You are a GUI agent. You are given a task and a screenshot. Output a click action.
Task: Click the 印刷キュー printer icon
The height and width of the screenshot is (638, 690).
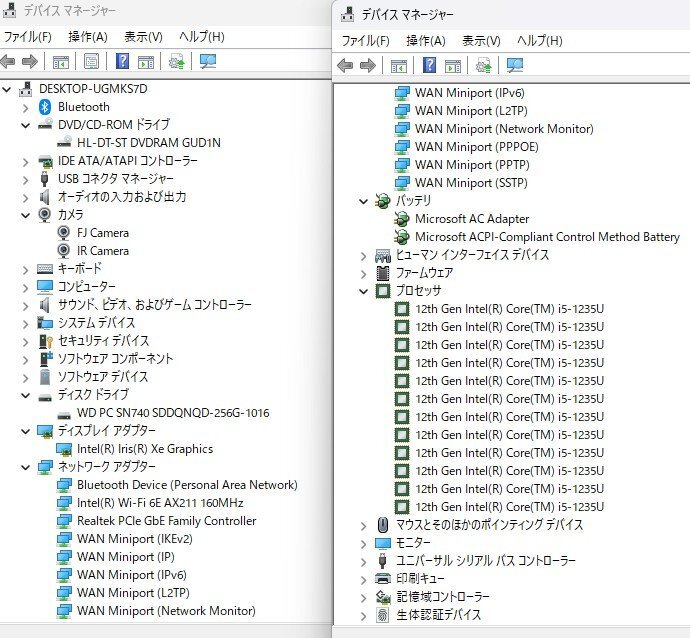tap(383, 578)
